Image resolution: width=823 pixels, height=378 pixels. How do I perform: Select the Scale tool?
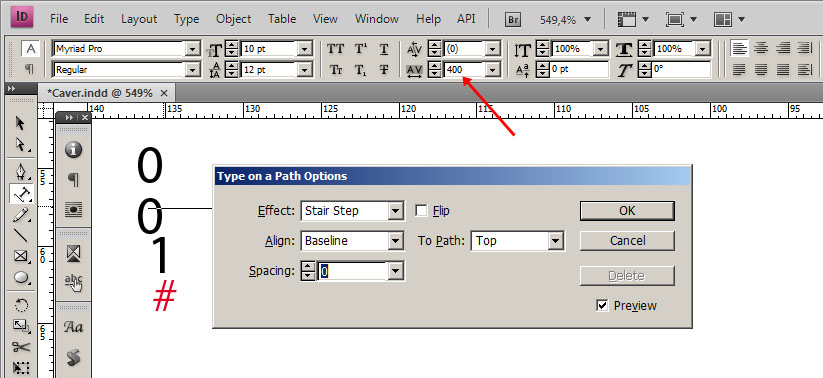[x=21, y=326]
